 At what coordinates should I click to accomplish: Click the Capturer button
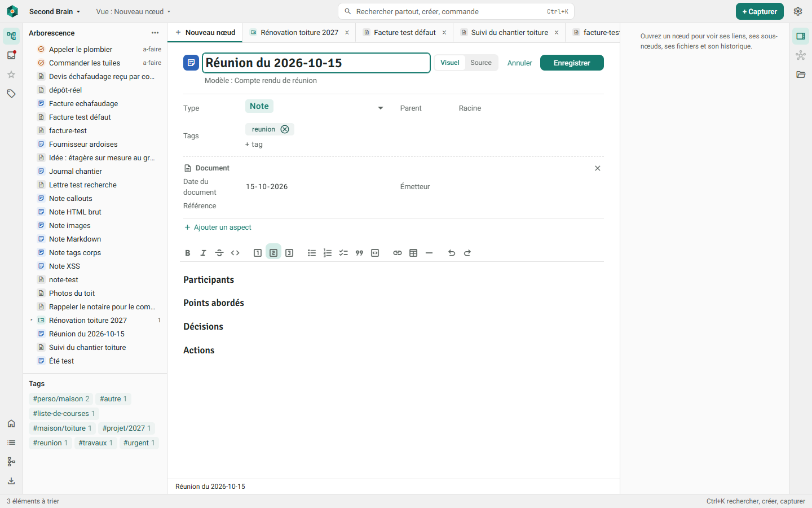coord(760,11)
